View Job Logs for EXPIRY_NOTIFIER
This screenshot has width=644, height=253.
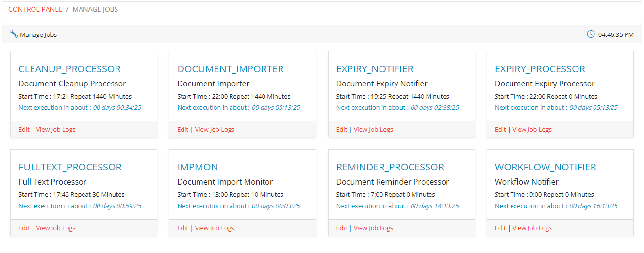[x=373, y=129]
